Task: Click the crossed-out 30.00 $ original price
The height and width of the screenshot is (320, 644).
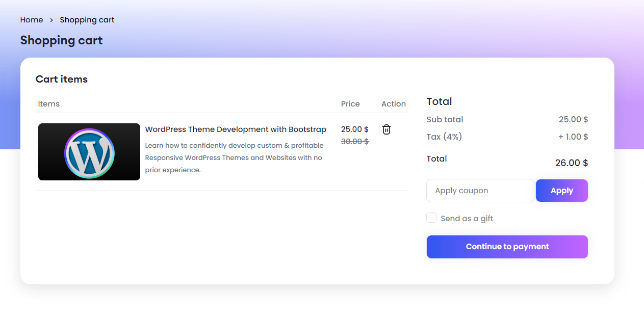Action: coord(354,142)
